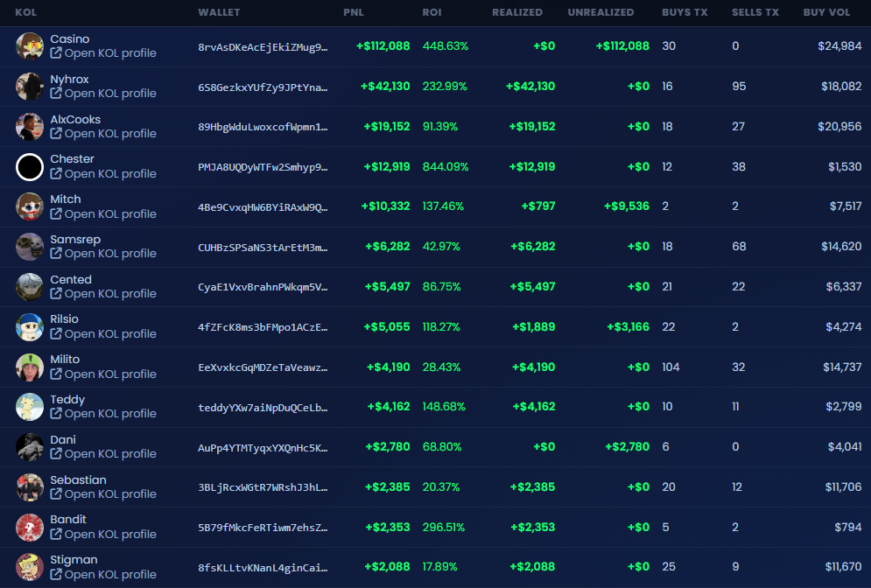Sort by the PNL column header
The height and width of the screenshot is (588, 871).
pyautogui.click(x=354, y=12)
